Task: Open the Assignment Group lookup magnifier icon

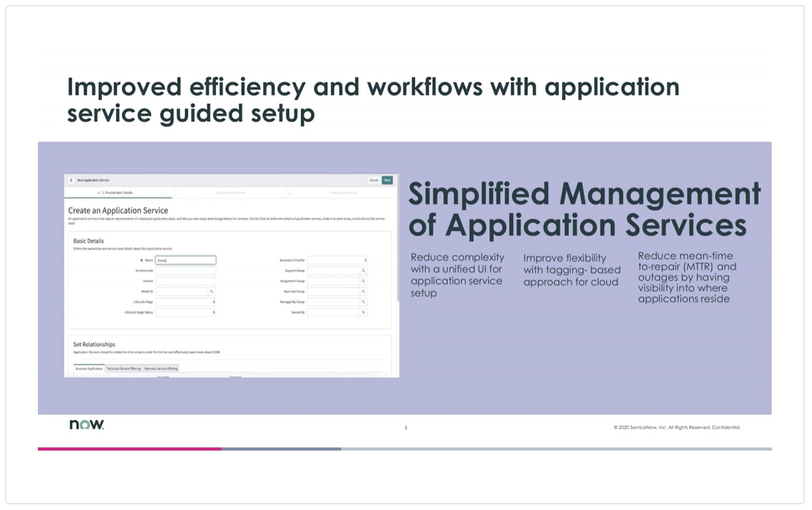Action: pyautogui.click(x=363, y=281)
